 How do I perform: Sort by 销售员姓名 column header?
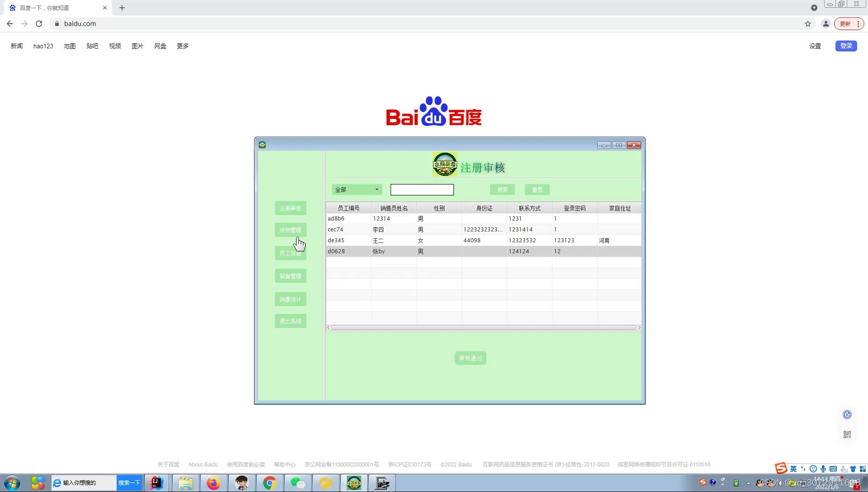pyautogui.click(x=394, y=208)
